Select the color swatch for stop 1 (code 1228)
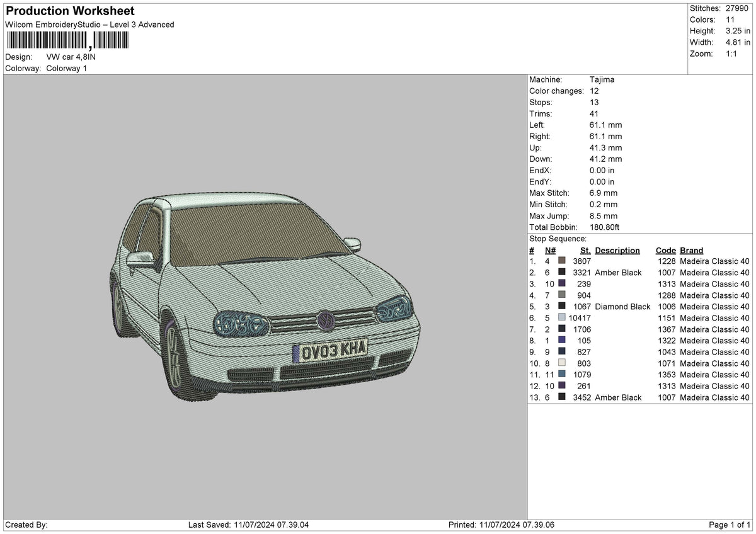The image size is (756, 534). pos(563,261)
